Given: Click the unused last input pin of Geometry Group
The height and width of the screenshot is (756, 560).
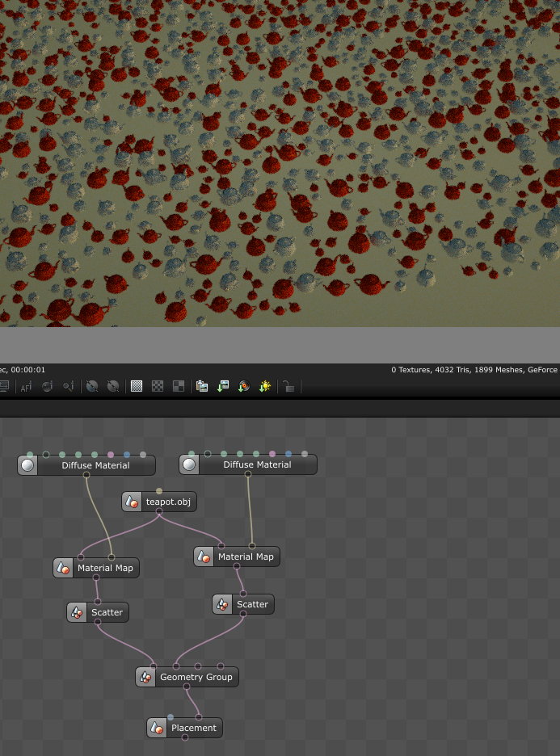Looking at the screenshot, I should click(221, 666).
